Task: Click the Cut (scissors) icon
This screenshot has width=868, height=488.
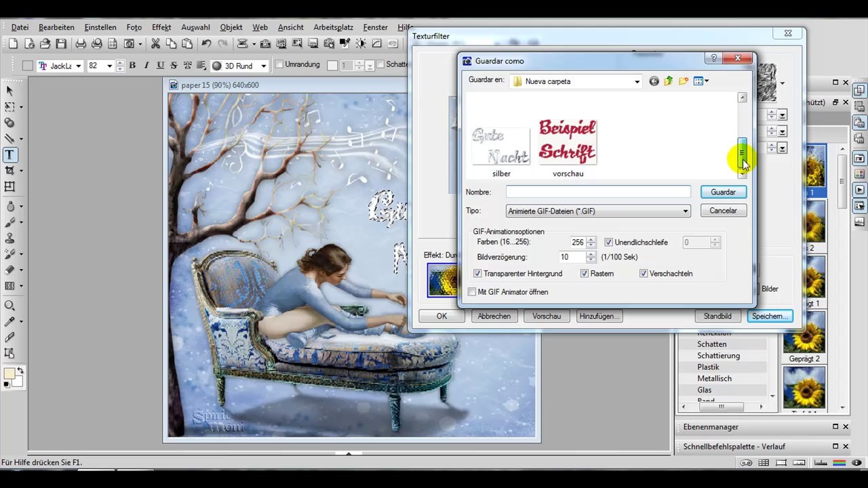Action: point(155,44)
